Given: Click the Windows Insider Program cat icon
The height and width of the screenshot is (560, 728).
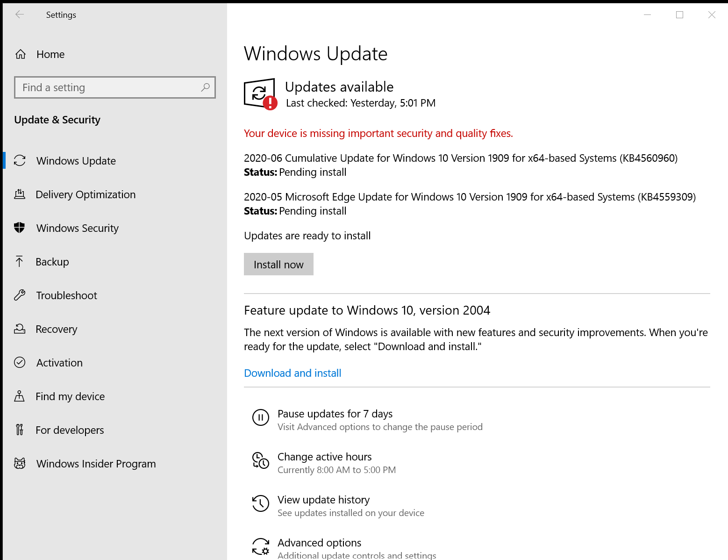Looking at the screenshot, I should (x=20, y=463).
